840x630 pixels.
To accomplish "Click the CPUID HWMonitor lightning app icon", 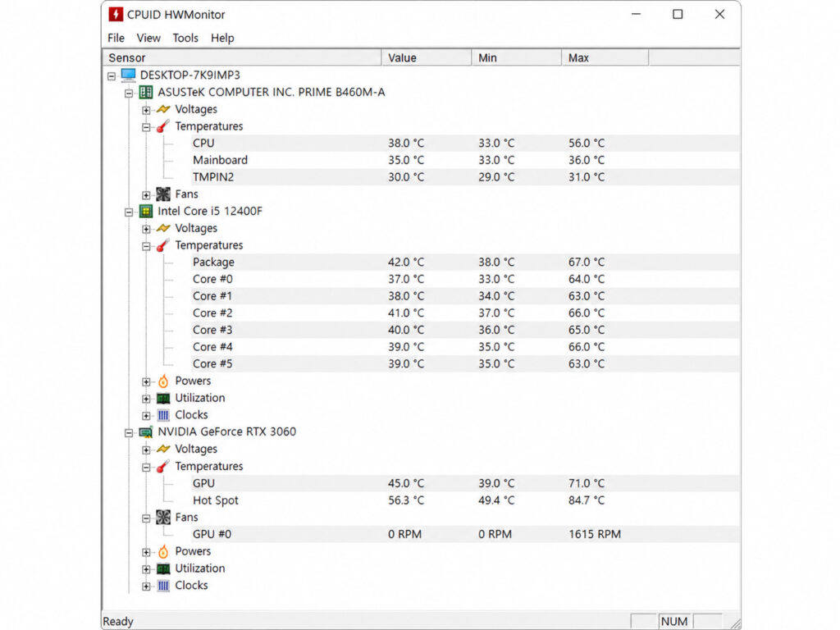I will pos(115,15).
